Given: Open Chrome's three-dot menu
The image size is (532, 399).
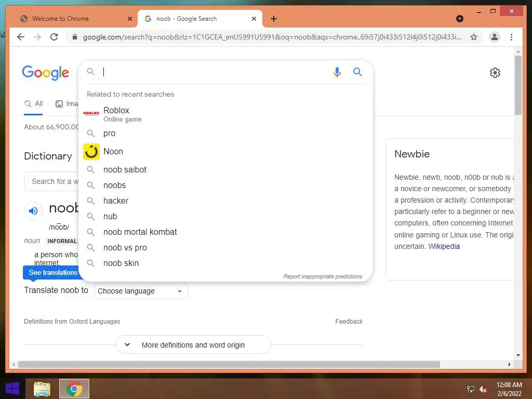Looking at the screenshot, I should [511, 37].
